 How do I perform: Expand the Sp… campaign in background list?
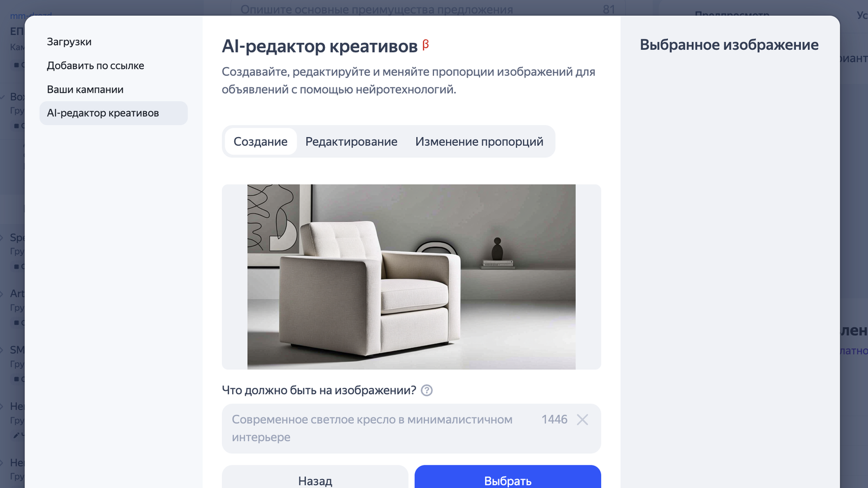tap(2, 237)
